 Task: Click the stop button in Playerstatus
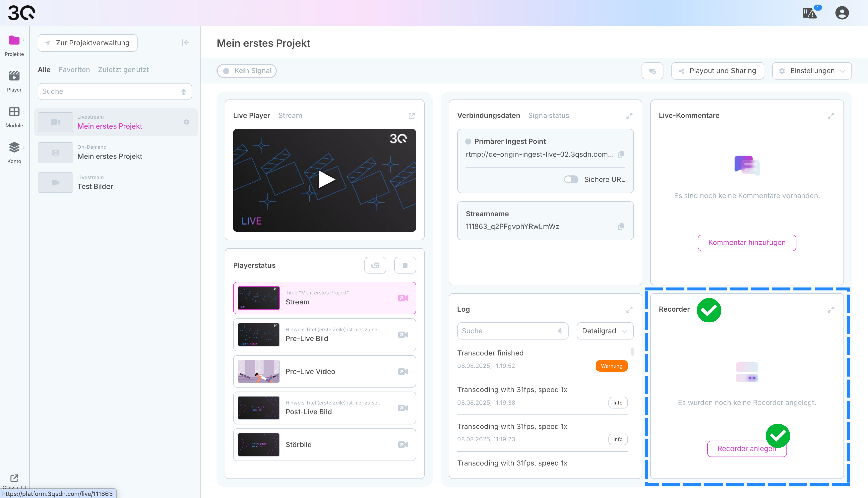(x=405, y=265)
